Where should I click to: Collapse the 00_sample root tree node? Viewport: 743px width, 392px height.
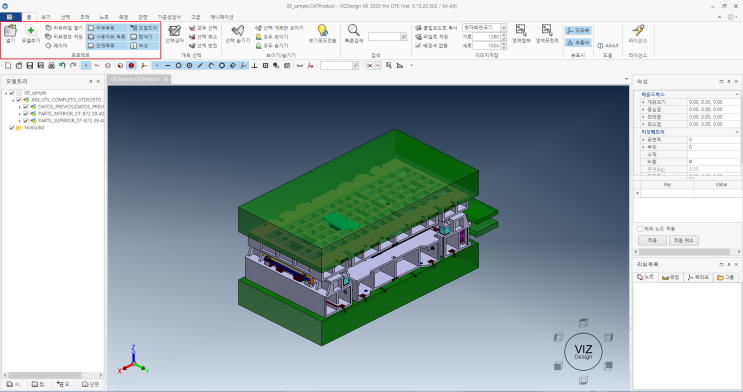pos(6,93)
